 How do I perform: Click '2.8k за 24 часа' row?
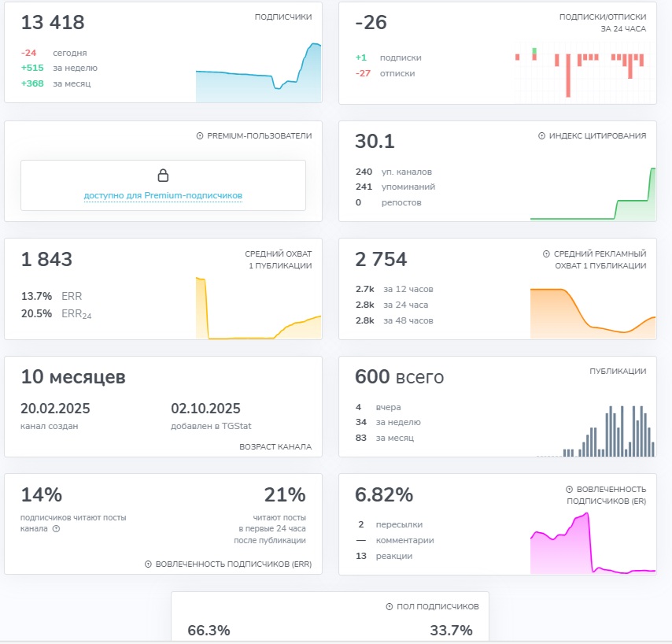click(x=392, y=305)
